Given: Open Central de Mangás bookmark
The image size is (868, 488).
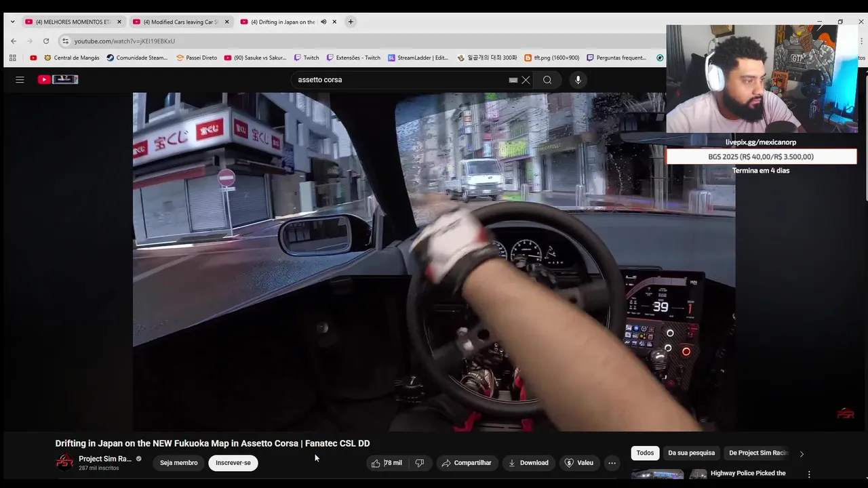Looking at the screenshot, I should [71, 58].
